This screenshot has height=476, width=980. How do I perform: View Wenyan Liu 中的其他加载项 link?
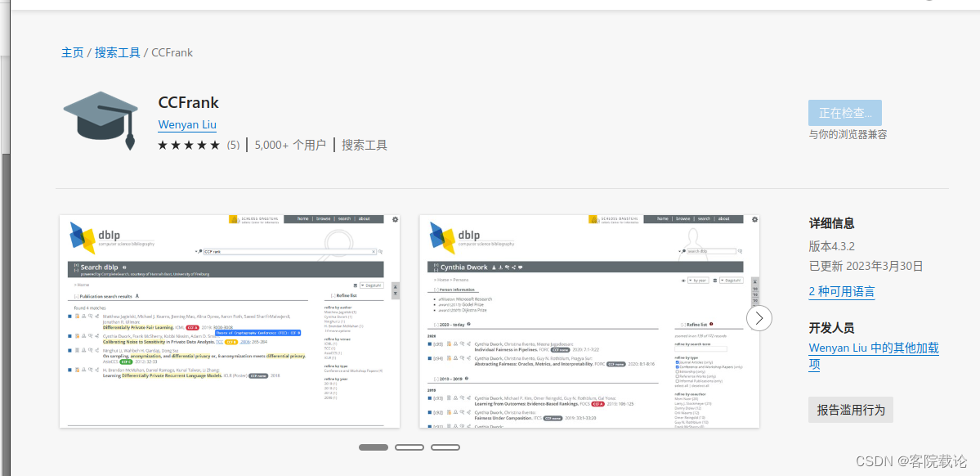coord(874,357)
